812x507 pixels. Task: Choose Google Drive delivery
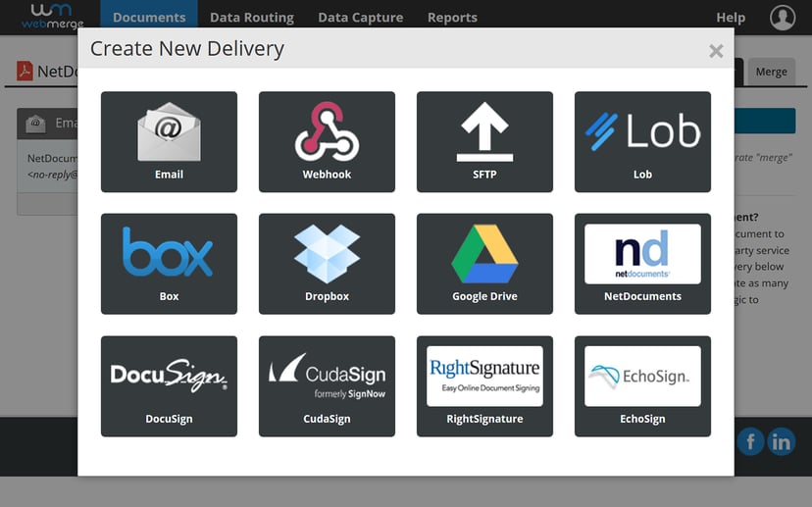[484, 264]
